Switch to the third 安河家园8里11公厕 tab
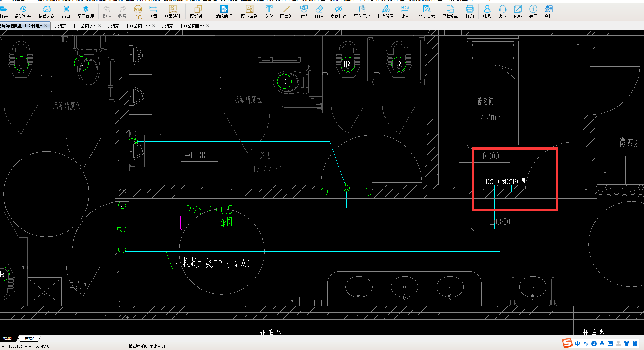 [x=128, y=26]
